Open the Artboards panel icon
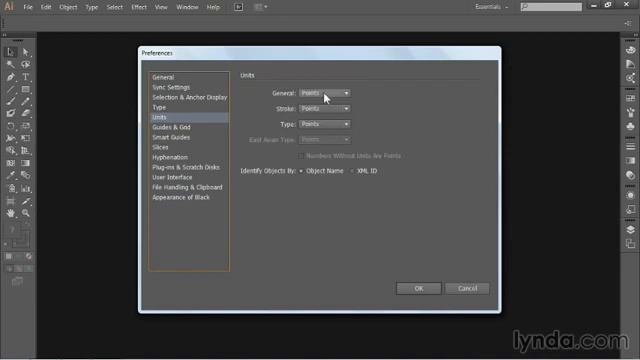 630,244
